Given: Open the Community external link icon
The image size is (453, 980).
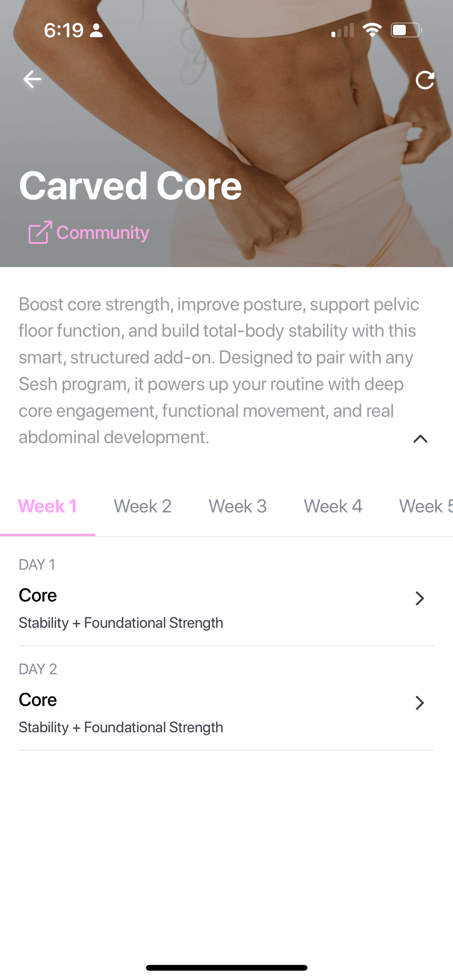Looking at the screenshot, I should click(40, 232).
